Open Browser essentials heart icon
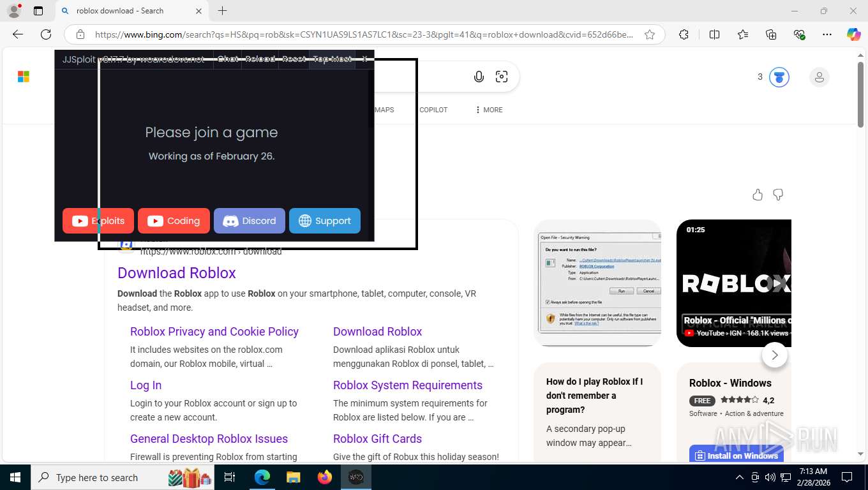 pyautogui.click(x=799, y=34)
